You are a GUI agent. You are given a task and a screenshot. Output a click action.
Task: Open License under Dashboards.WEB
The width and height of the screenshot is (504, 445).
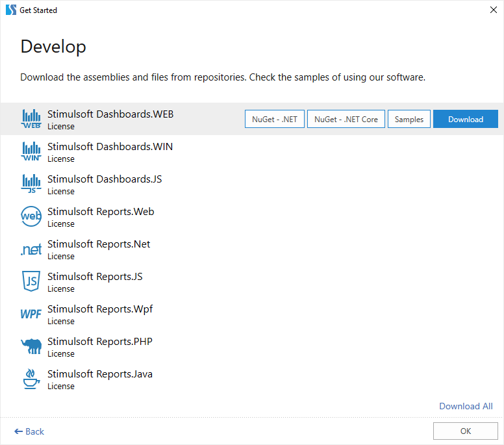point(61,127)
